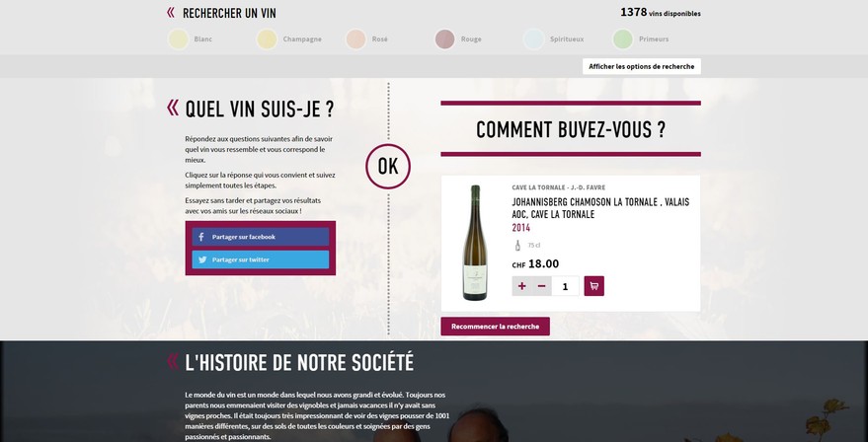Viewport: 868px width, 442px height.
Task: Filter by Spiritueux category
Action: pyautogui.click(x=533, y=39)
